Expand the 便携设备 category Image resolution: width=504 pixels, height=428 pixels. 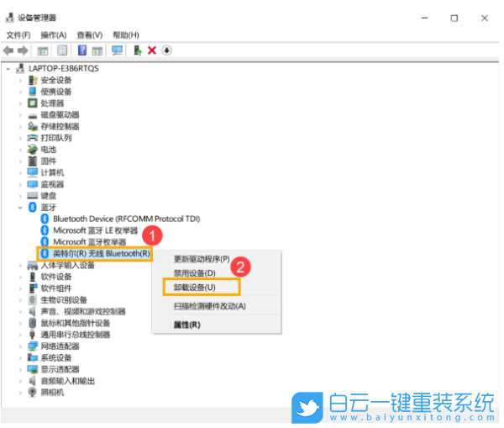click(20, 92)
